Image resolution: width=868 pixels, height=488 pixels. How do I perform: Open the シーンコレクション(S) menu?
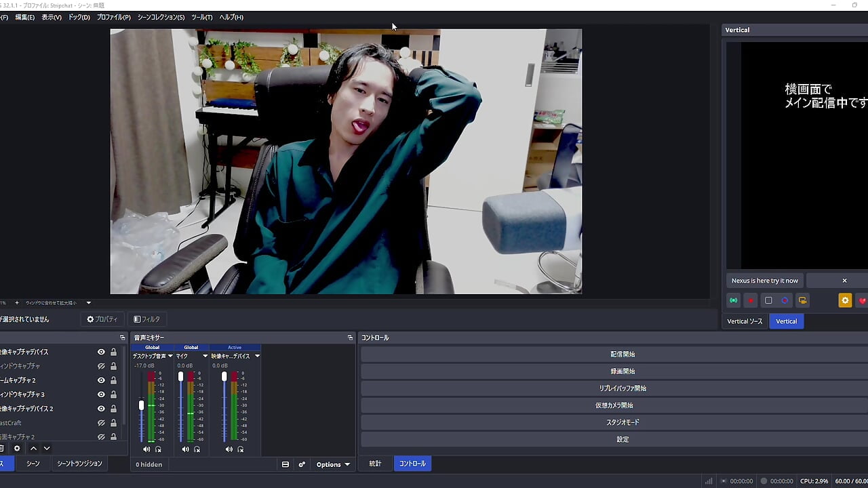(x=161, y=17)
